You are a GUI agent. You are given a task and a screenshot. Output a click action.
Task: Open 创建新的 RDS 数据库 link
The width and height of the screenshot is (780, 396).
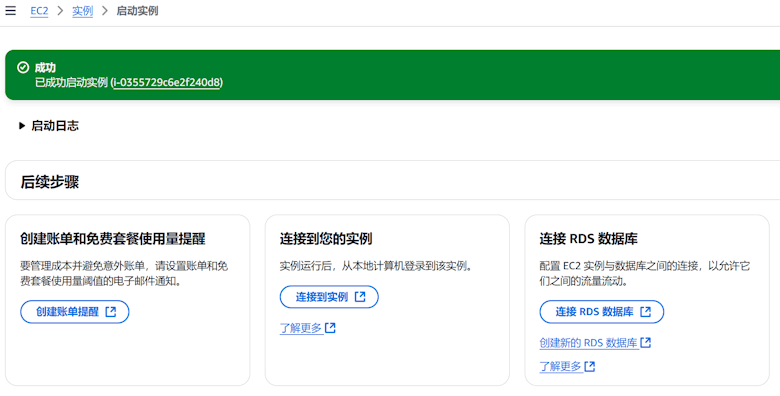595,343
